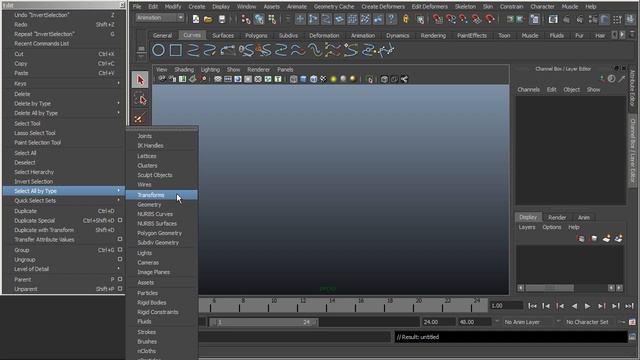Select the circle curve tool on shelf

tap(158, 50)
